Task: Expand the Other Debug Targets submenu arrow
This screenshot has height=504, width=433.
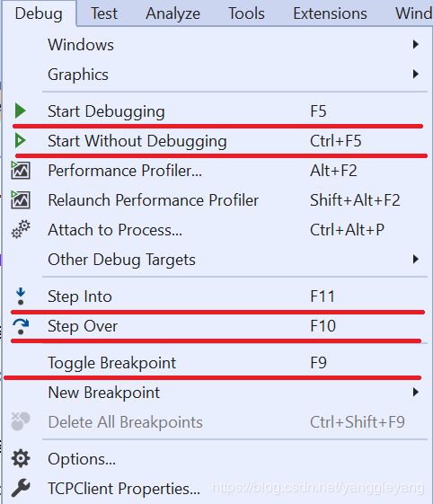Action: point(416,259)
